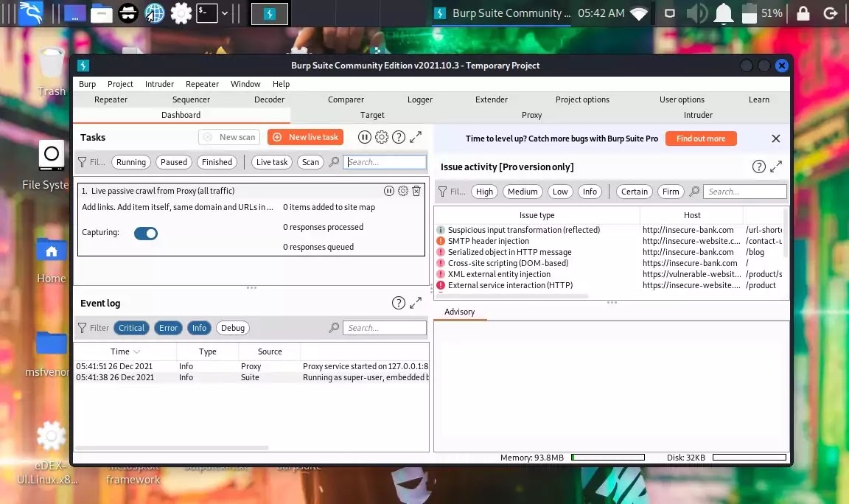Switch to the Extender tab
This screenshot has height=504, width=849.
pyautogui.click(x=491, y=99)
